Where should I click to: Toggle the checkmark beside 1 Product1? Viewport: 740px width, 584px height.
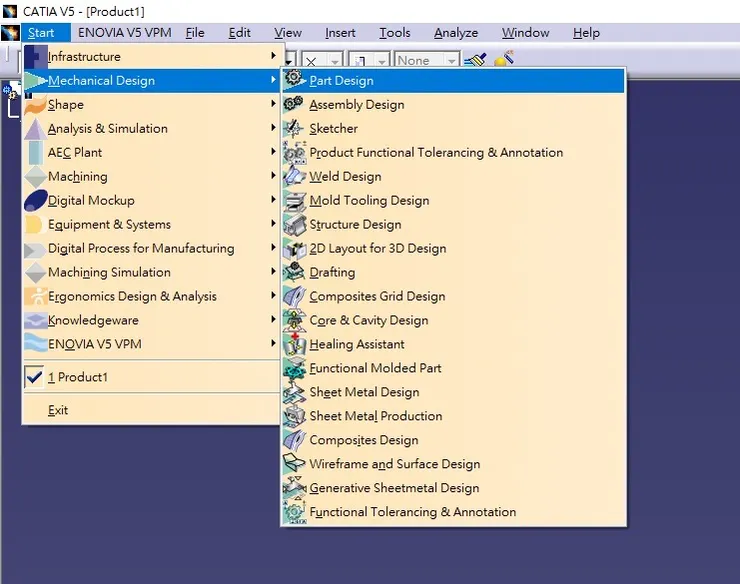pos(34,377)
